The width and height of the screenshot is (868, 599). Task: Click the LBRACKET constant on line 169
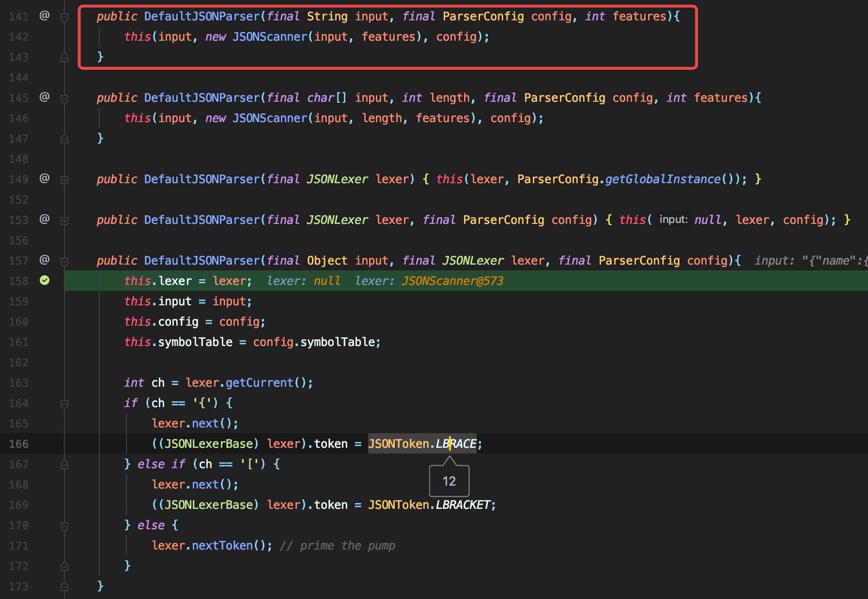pos(463,505)
